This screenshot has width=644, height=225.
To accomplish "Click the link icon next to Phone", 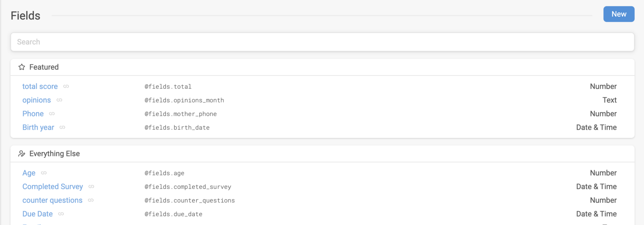I will (52, 114).
